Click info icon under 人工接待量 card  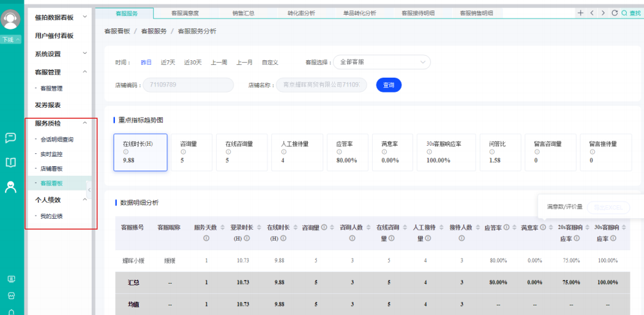pyautogui.click(x=284, y=152)
